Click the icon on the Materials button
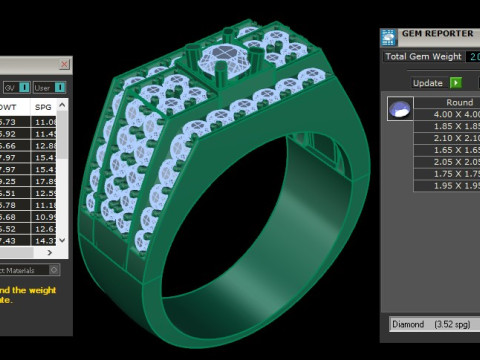This screenshot has height=360, width=480. [x=54, y=270]
